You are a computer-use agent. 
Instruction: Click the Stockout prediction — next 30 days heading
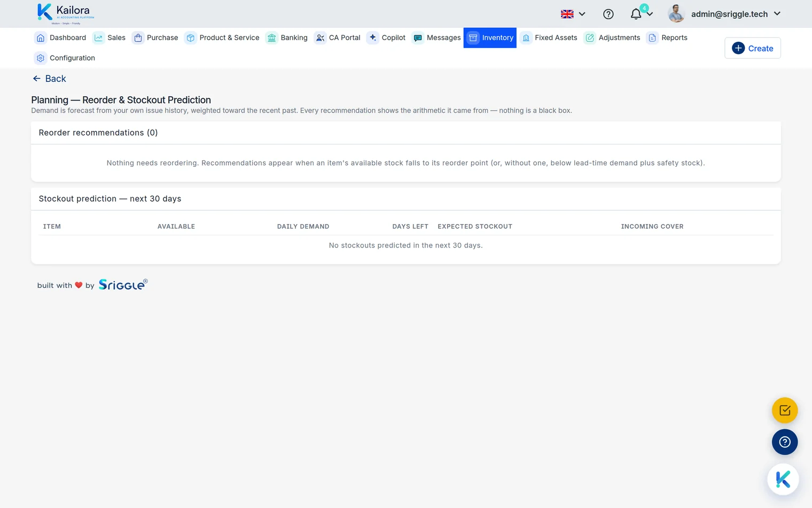point(110,199)
